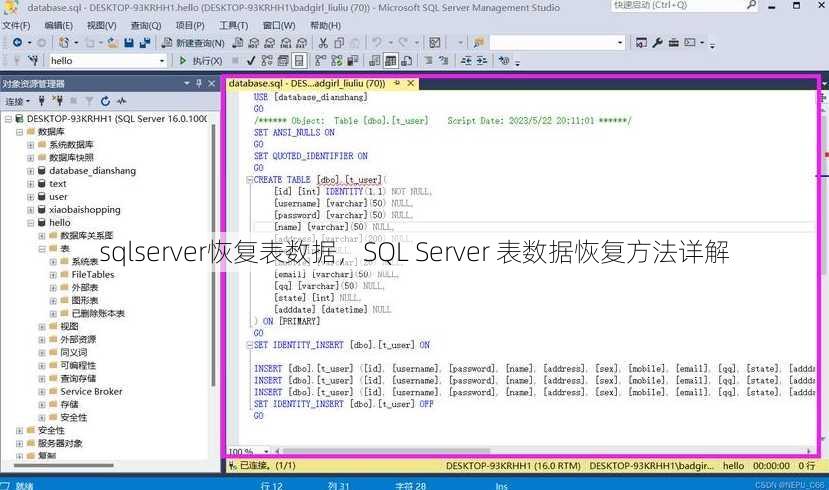Toggle Results to File button
This screenshot has width=829, height=490.
(x=407, y=61)
